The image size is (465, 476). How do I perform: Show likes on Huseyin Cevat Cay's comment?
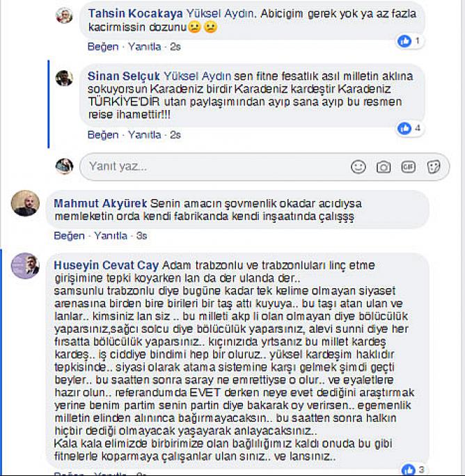click(413, 470)
